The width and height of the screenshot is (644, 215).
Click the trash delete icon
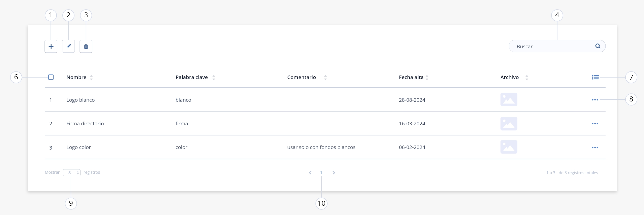click(86, 46)
